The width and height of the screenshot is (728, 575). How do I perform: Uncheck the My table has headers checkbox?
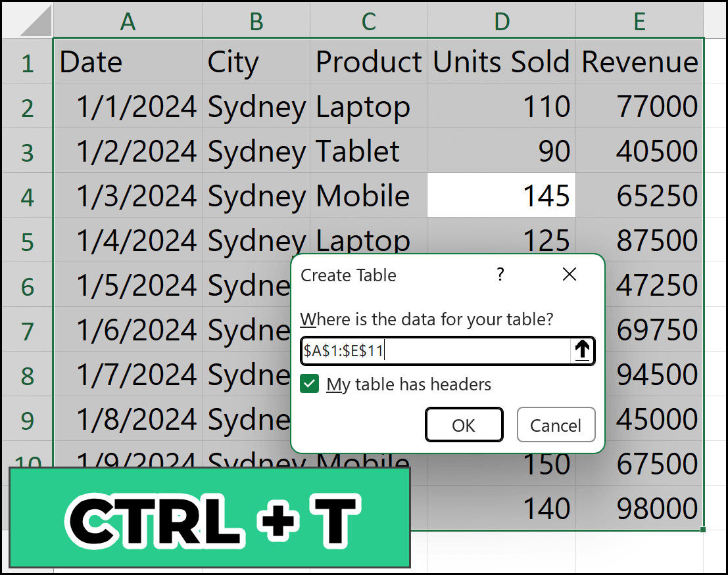(x=310, y=385)
